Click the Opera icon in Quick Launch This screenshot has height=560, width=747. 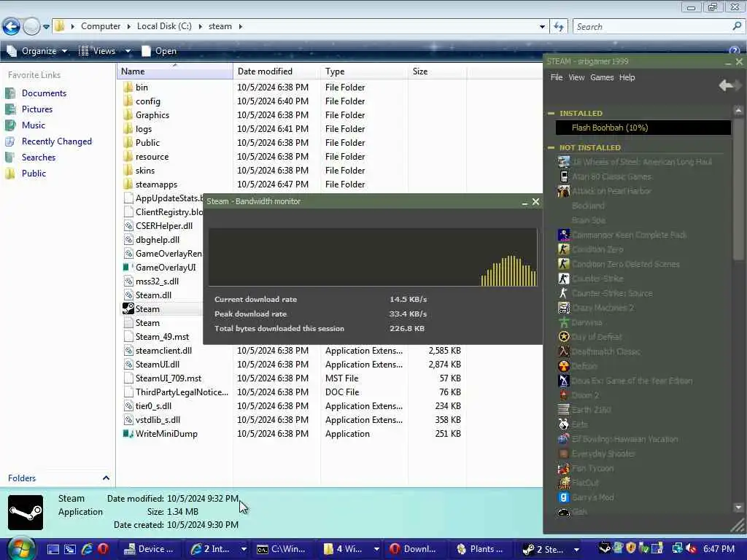(x=103, y=549)
